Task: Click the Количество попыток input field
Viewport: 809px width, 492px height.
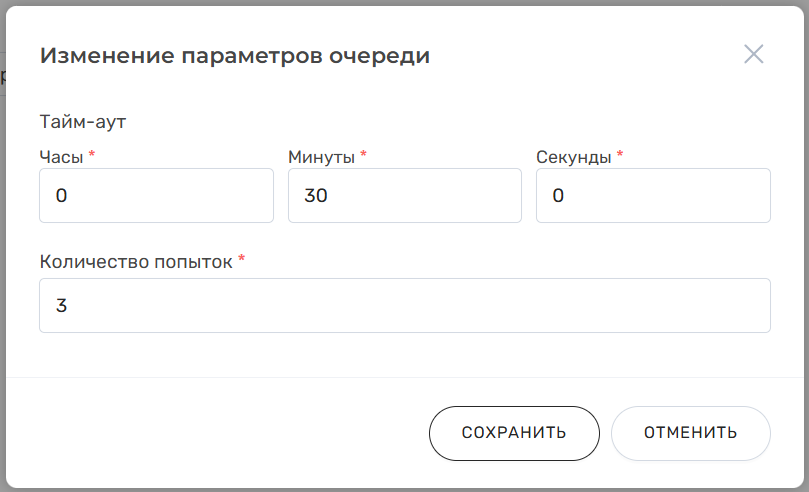Action: 404,305
